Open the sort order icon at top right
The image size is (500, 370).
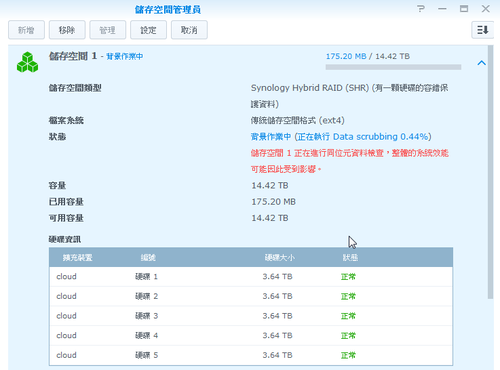click(482, 30)
